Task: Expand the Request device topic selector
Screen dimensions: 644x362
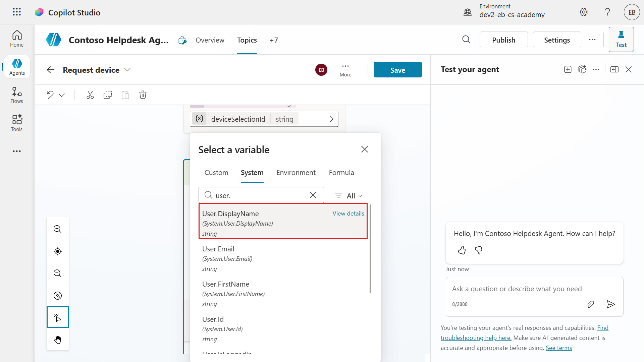Action: tap(127, 70)
